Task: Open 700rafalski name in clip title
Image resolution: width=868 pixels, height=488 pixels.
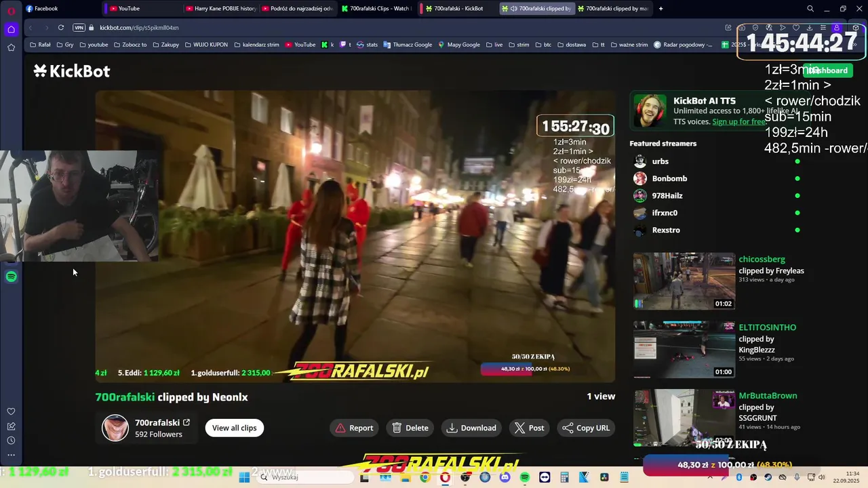Action: [125, 397]
